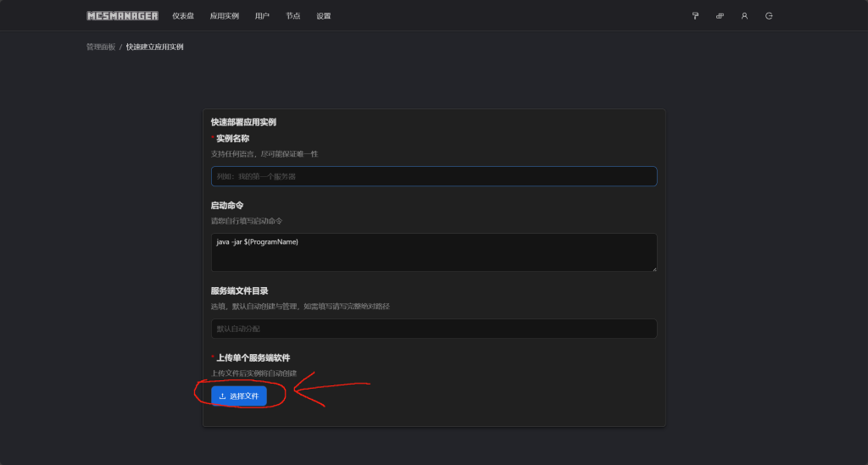This screenshot has width=868, height=465.
Task: Click the 选择文件 upload button
Action: click(x=239, y=396)
